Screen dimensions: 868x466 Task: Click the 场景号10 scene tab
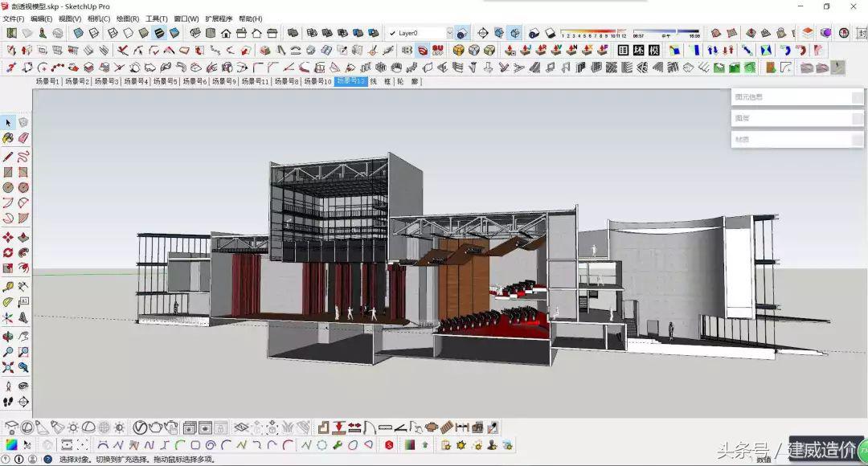pyautogui.click(x=317, y=80)
